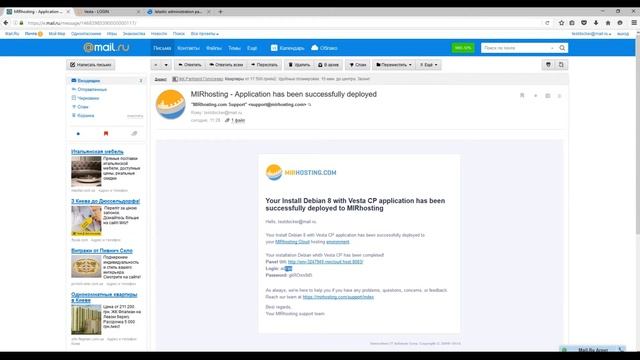
Task: Compose with Написать письмо button
Action: point(91,64)
